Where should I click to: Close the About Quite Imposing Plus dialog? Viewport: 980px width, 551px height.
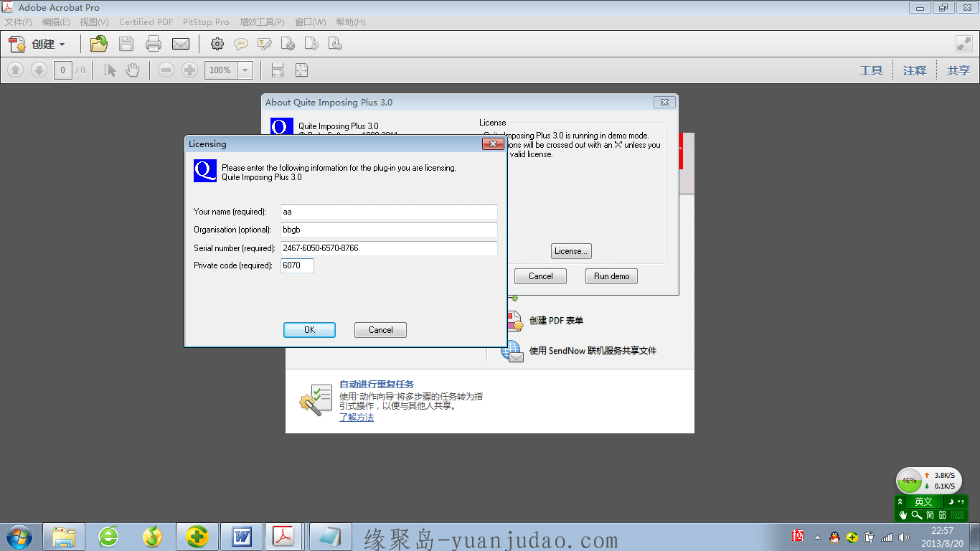click(x=665, y=103)
